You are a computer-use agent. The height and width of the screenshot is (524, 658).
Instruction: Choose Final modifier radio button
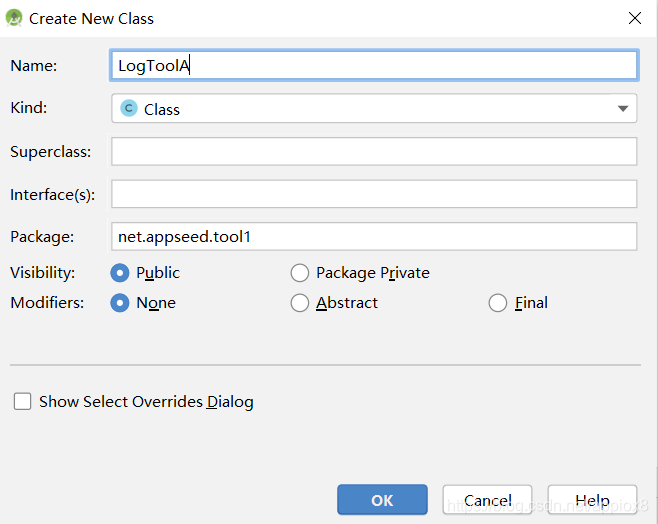(498, 303)
